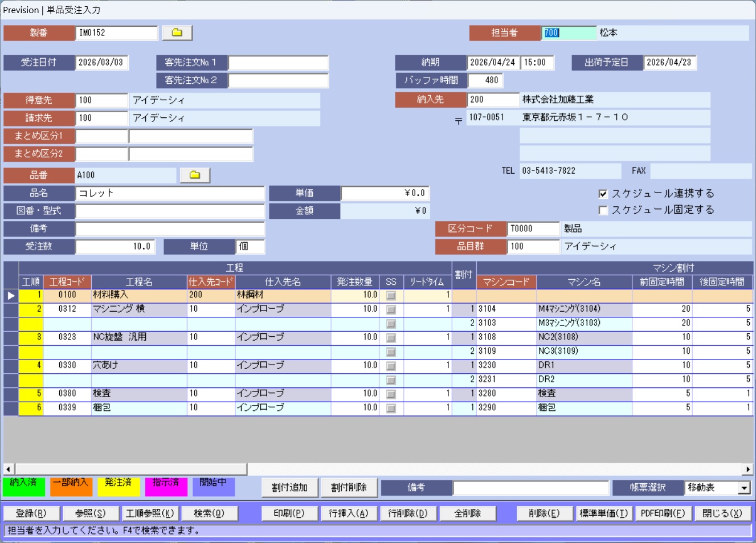Click the 請求先 code field
This screenshot has height=543, width=756.
(x=102, y=118)
